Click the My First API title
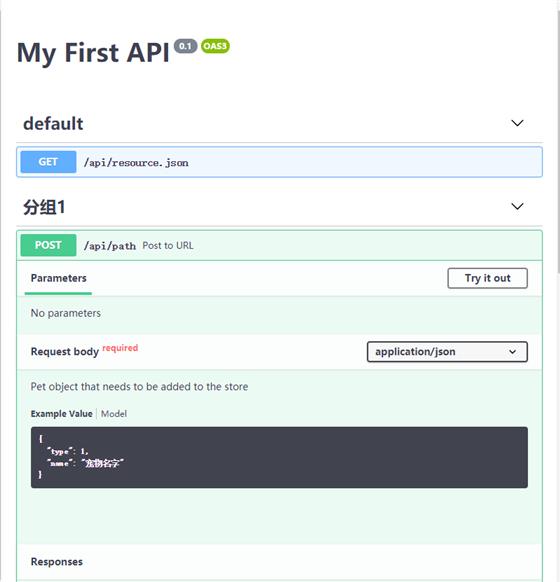Viewport: 560px width, 582px height. point(93,52)
